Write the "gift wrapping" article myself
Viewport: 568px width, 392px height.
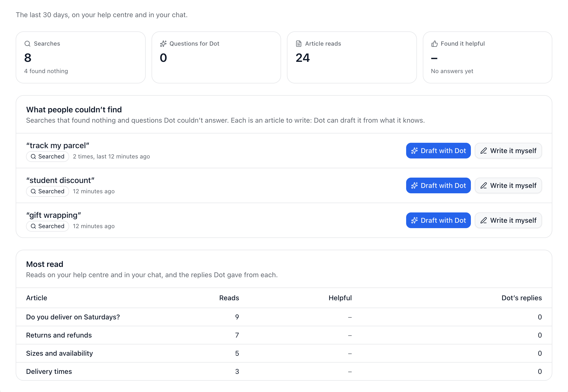(x=508, y=221)
